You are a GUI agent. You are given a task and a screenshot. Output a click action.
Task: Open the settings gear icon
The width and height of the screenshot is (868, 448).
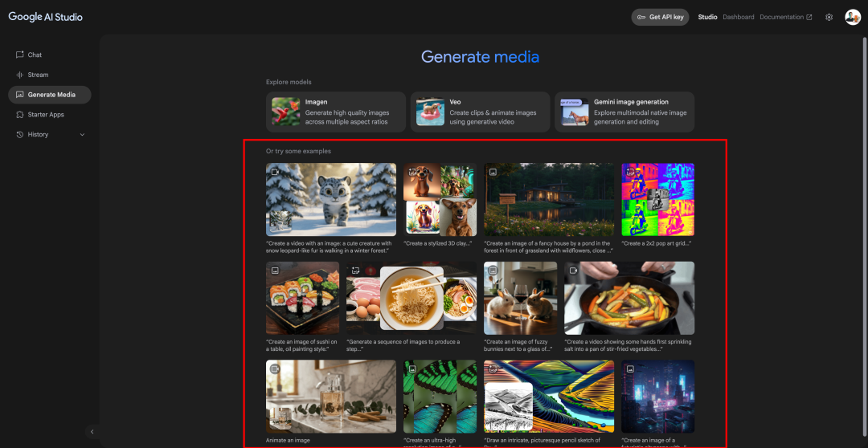point(829,17)
